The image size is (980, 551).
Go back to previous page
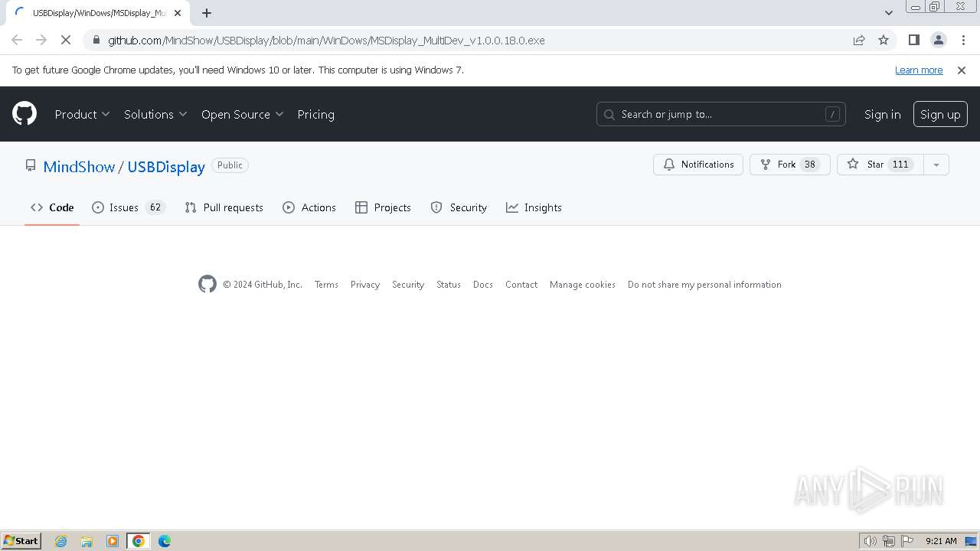click(17, 40)
